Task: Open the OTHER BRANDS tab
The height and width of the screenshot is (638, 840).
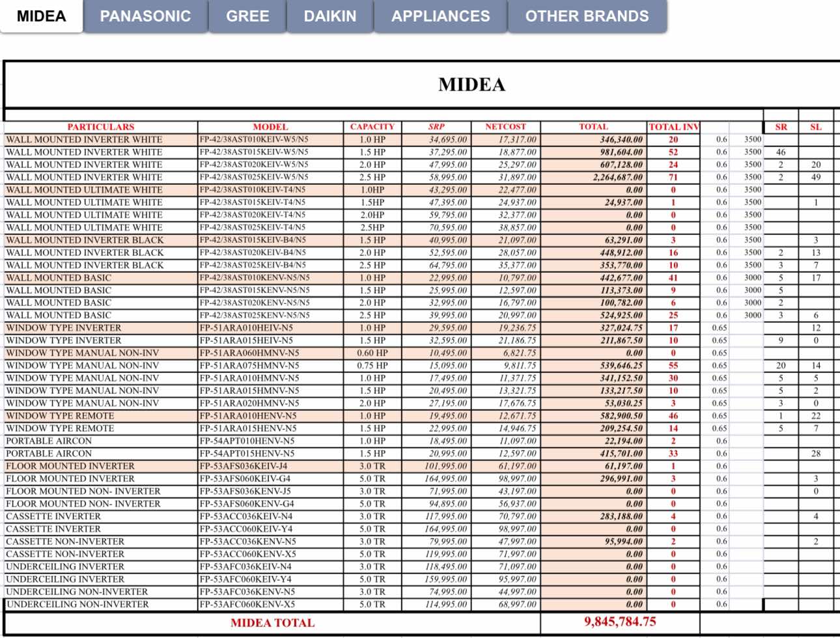Action: pyautogui.click(x=587, y=16)
